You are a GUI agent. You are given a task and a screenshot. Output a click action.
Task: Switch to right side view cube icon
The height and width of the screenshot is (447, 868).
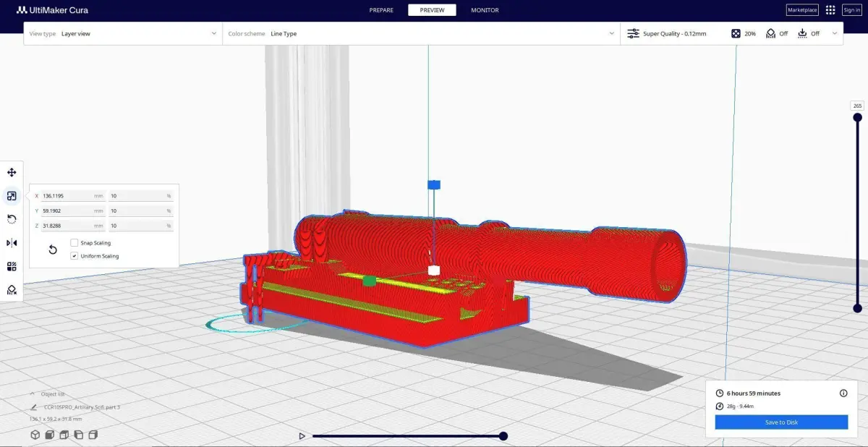93,435
